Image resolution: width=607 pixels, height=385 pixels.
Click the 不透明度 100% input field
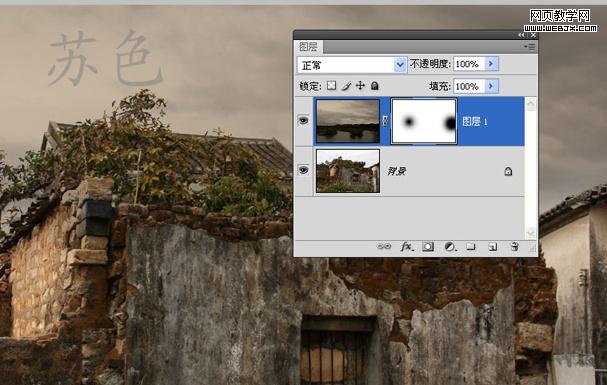tap(469, 64)
